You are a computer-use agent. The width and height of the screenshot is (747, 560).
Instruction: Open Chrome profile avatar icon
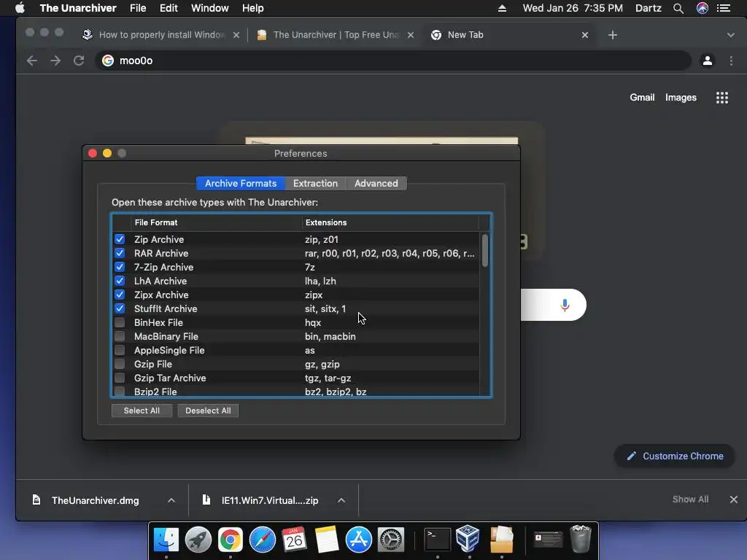(x=708, y=61)
